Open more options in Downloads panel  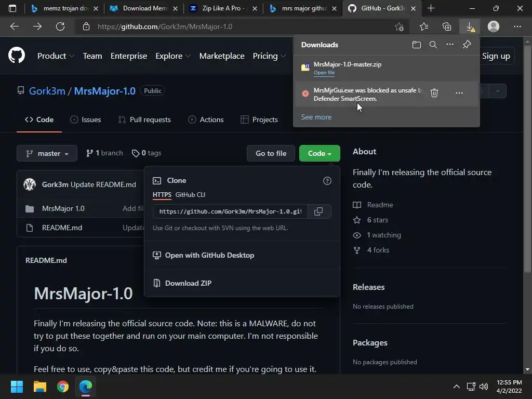click(450, 45)
